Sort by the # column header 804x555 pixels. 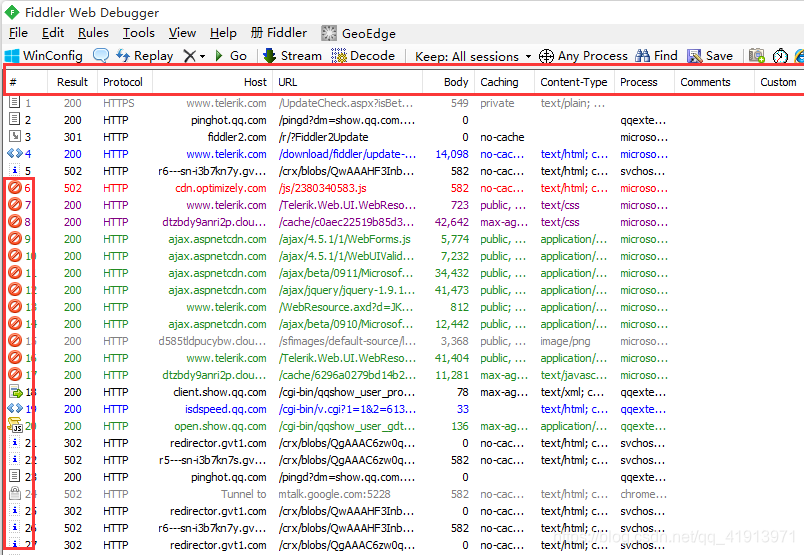(x=26, y=82)
